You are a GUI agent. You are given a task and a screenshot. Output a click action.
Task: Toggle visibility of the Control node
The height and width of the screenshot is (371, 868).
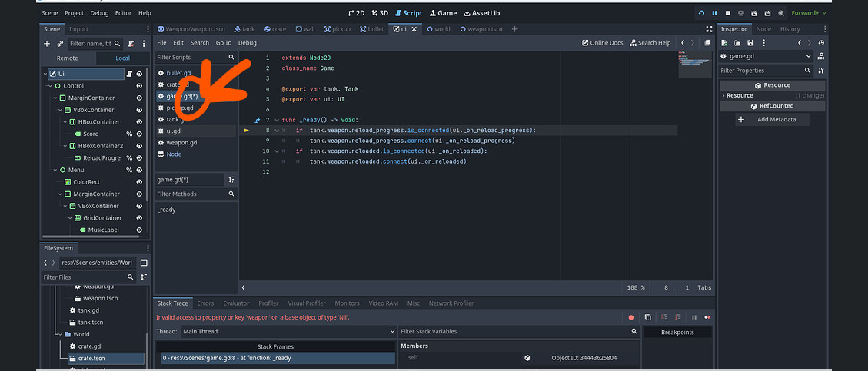tap(139, 86)
